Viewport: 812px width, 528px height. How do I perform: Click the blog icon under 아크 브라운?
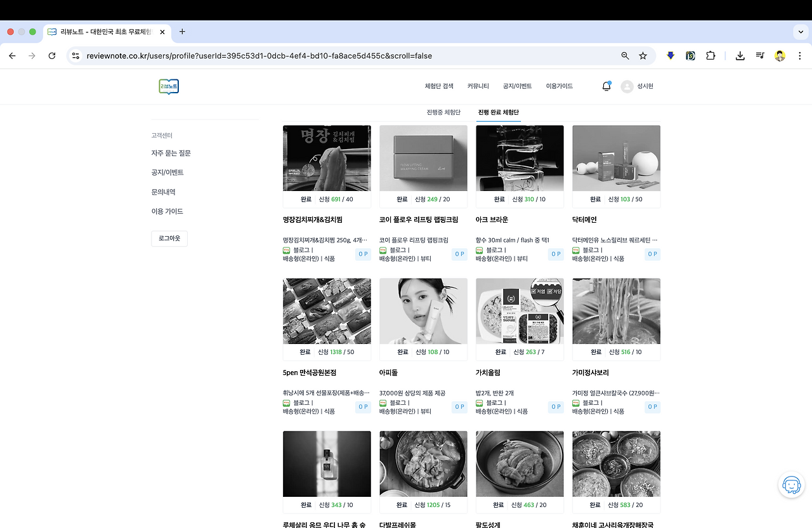(x=479, y=250)
